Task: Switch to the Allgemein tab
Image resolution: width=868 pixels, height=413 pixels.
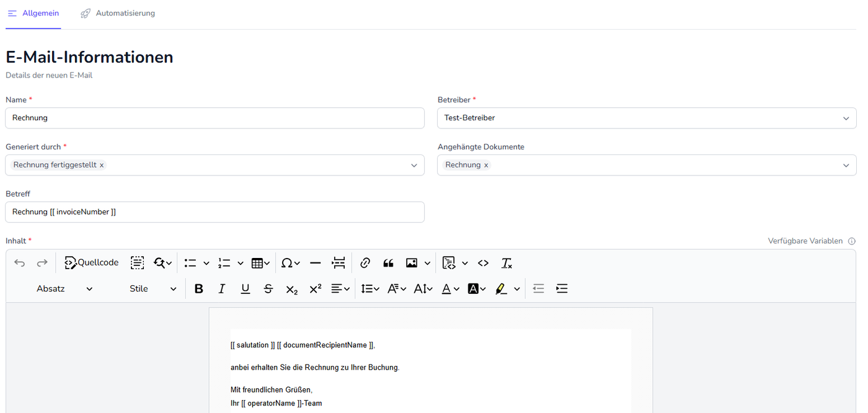Action: [x=33, y=13]
